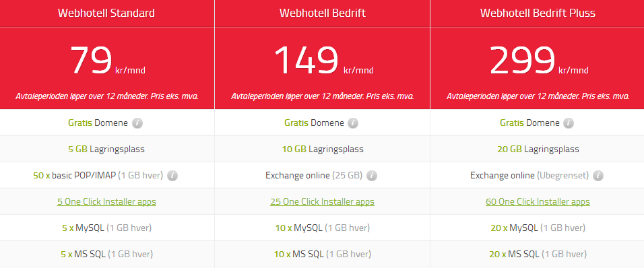Open the 5 One Click Installer apps link
This screenshot has width=644, height=268.
pos(107,202)
